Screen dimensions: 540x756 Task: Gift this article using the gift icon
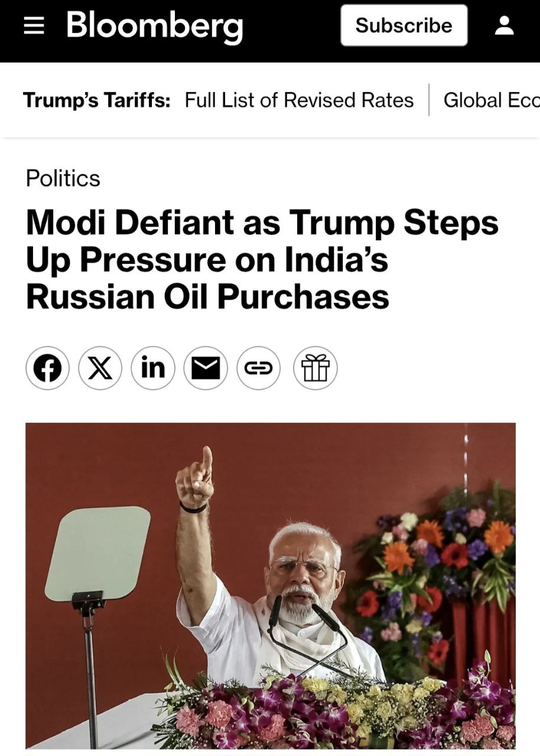(x=315, y=368)
